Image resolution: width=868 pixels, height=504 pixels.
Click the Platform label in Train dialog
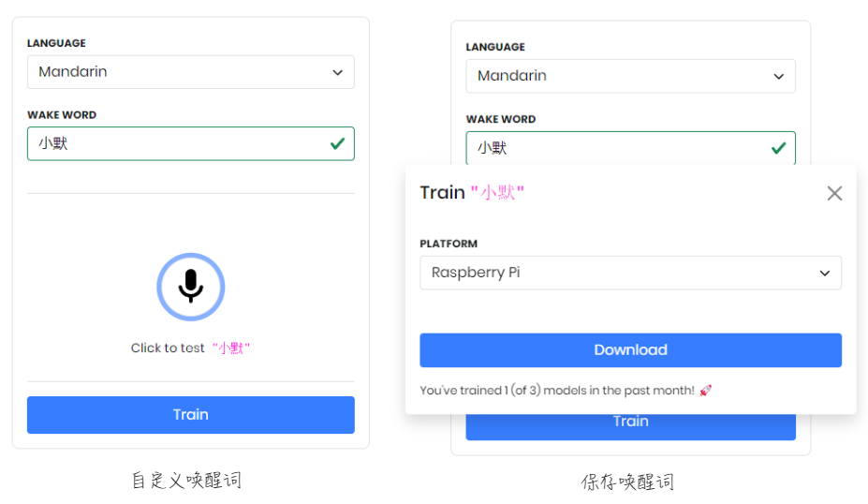[x=449, y=244]
